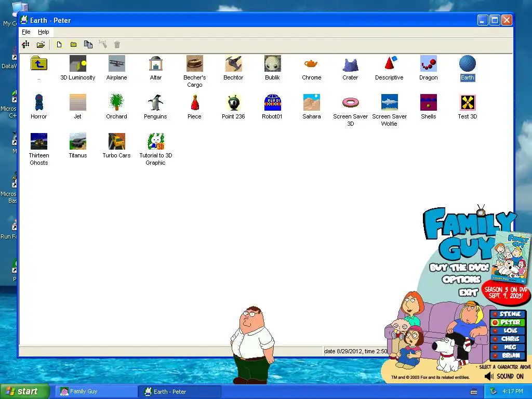
Task: Click the status bar date and time text
Action: point(356,351)
